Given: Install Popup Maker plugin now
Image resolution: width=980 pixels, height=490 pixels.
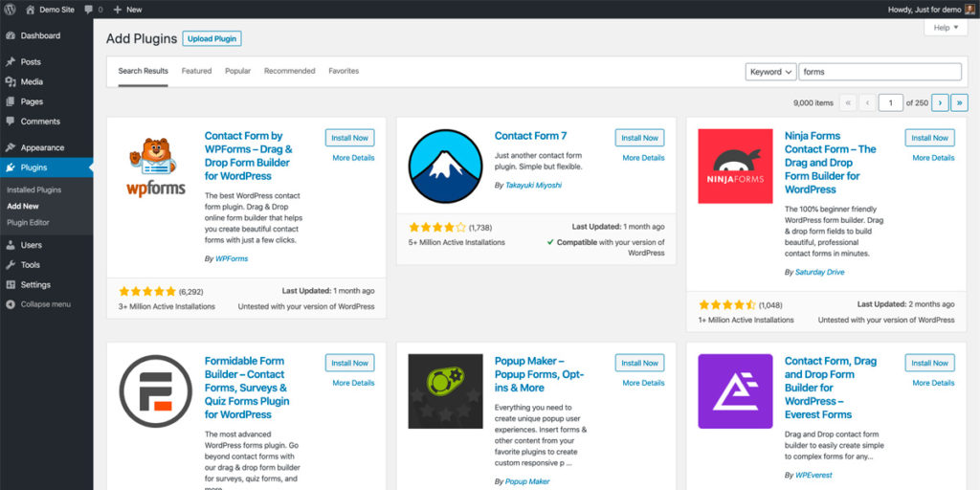Looking at the screenshot, I should point(640,363).
